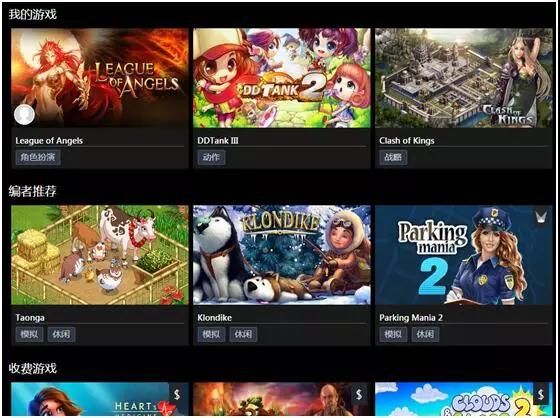Click the badge icon on Parking Mania 2 banner

pyautogui.click(x=541, y=217)
